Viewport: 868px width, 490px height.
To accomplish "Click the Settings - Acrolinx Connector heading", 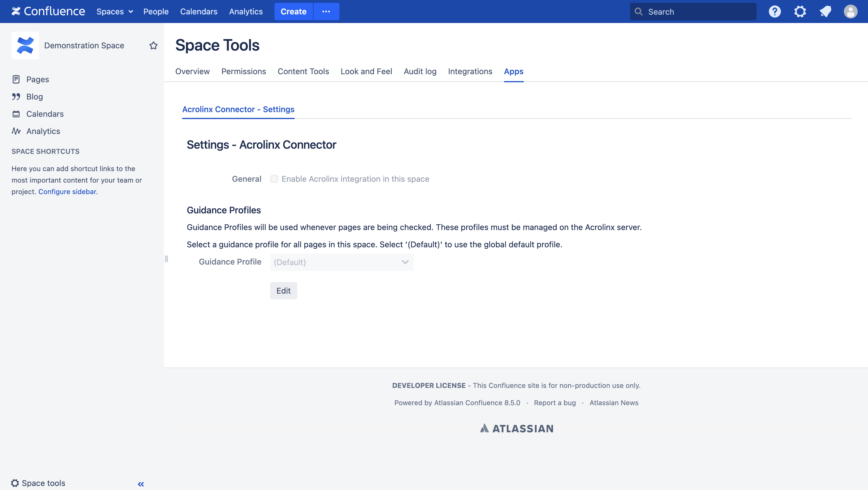I will [262, 145].
